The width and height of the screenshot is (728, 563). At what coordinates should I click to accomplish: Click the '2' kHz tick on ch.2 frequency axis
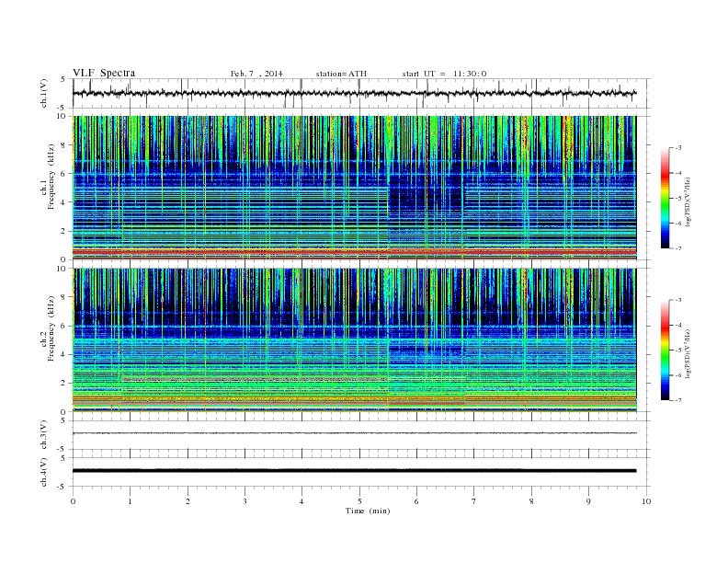point(63,384)
